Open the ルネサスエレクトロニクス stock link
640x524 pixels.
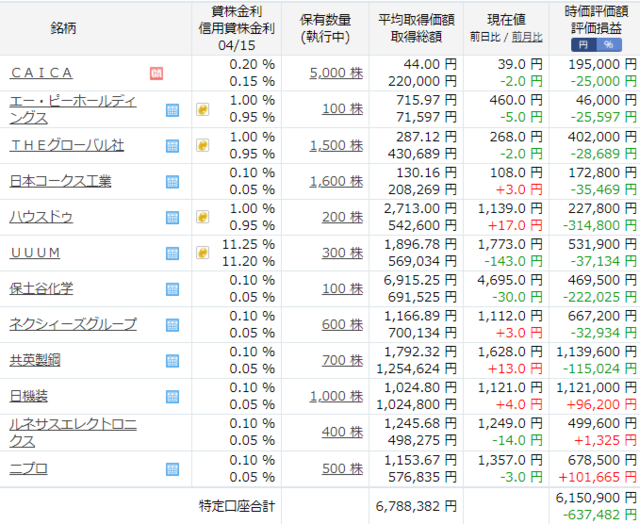(x=73, y=433)
